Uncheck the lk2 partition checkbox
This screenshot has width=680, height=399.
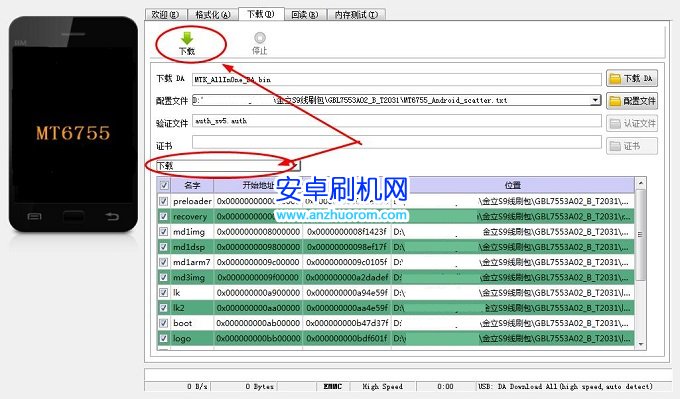pyautogui.click(x=163, y=308)
